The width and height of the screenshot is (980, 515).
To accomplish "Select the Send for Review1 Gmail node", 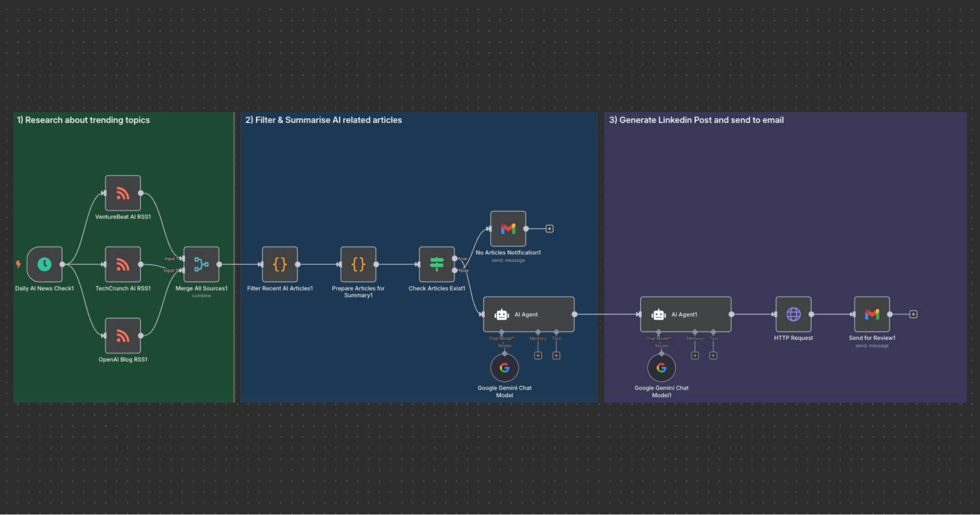I will pos(871,314).
